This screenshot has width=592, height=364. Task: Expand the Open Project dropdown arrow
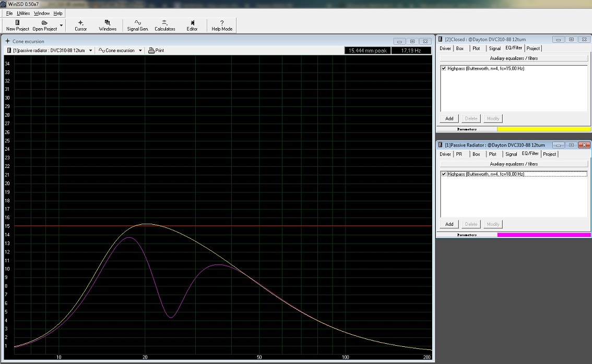pos(61,26)
